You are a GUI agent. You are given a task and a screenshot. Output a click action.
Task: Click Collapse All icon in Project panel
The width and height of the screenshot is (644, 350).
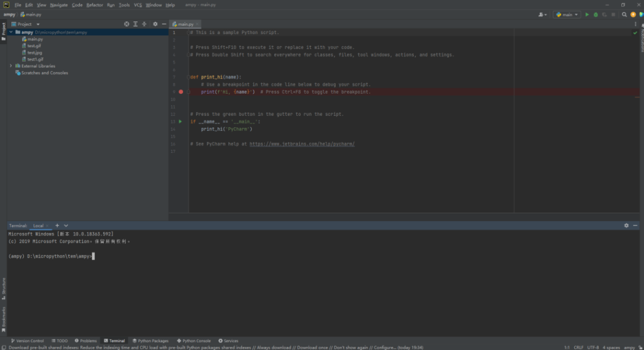click(x=144, y=24)
